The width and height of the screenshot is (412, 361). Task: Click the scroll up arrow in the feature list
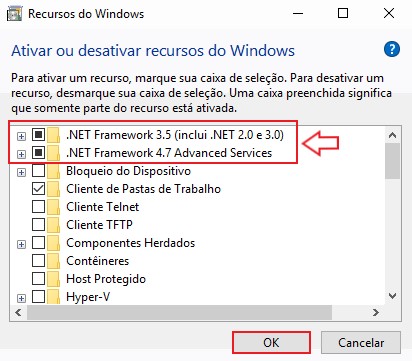click(x=392, y=135)
